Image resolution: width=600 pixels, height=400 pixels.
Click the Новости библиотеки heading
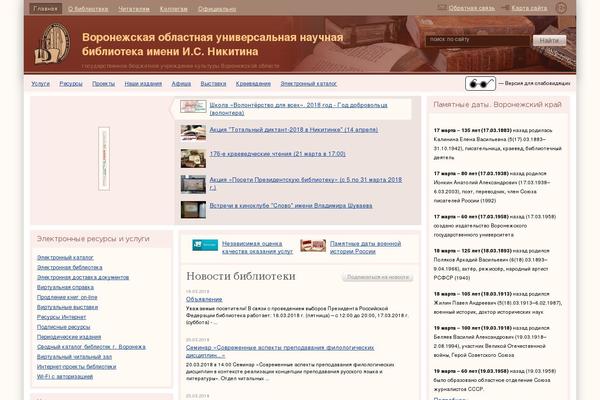[x=241, y=276]
